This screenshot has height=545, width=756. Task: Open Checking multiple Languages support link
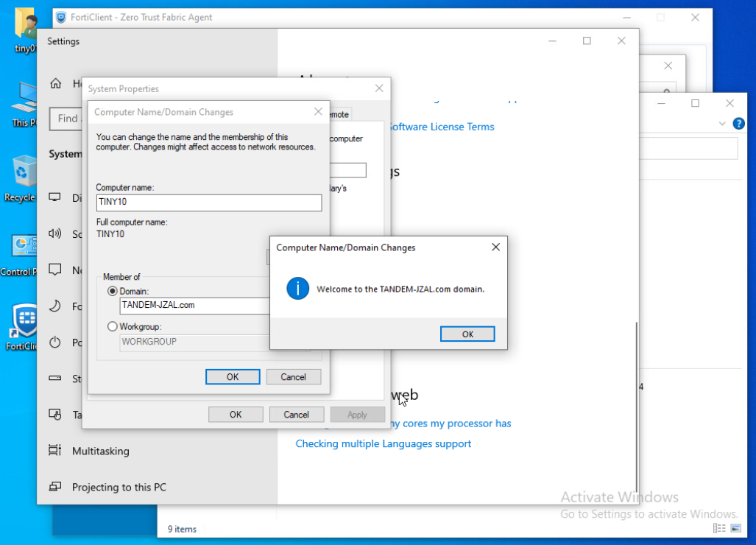pos(383,443)
